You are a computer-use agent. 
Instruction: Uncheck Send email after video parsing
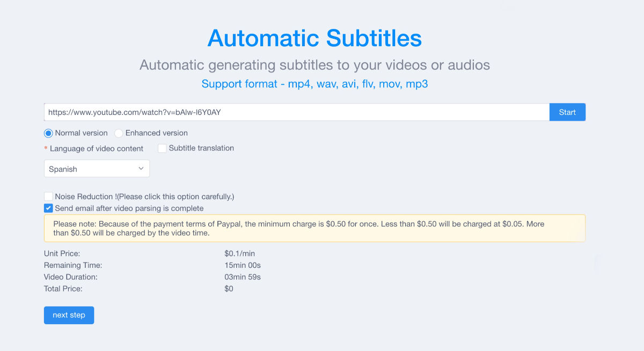pos(48,208)
